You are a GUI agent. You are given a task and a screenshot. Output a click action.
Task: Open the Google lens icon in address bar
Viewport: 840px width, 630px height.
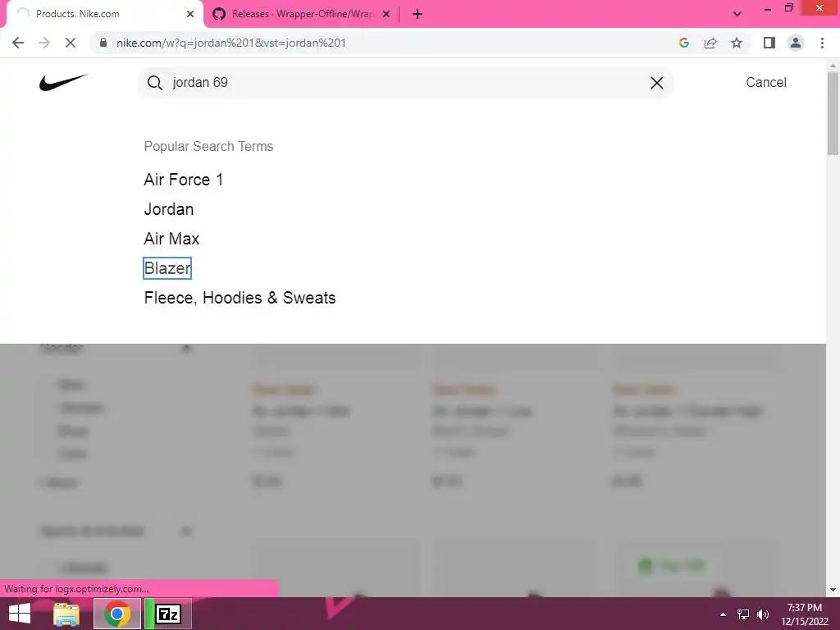point(683,43)
